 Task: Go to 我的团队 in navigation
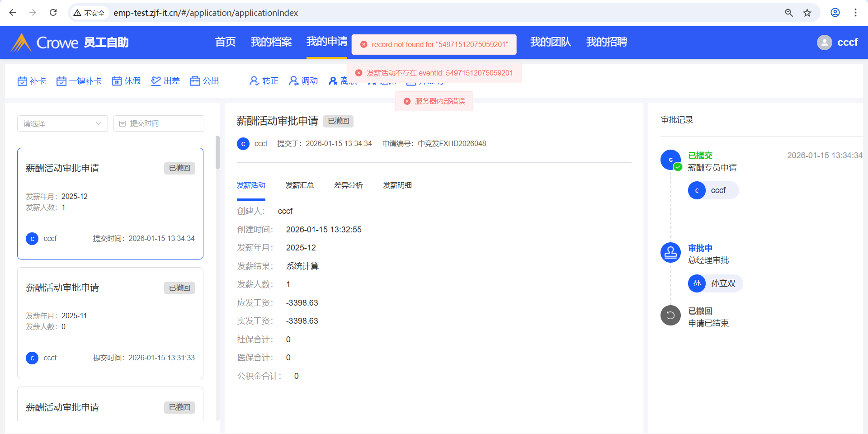click(550, 42)
